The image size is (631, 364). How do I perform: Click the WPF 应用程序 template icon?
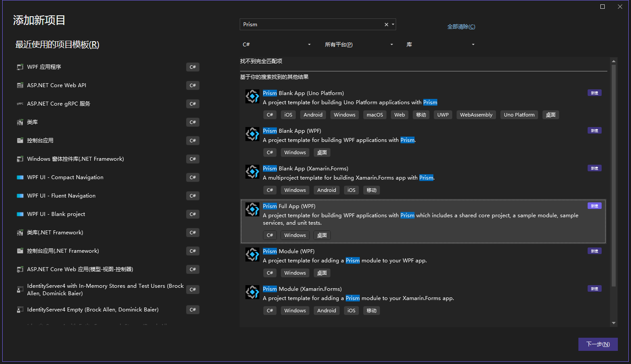(20, 67)
